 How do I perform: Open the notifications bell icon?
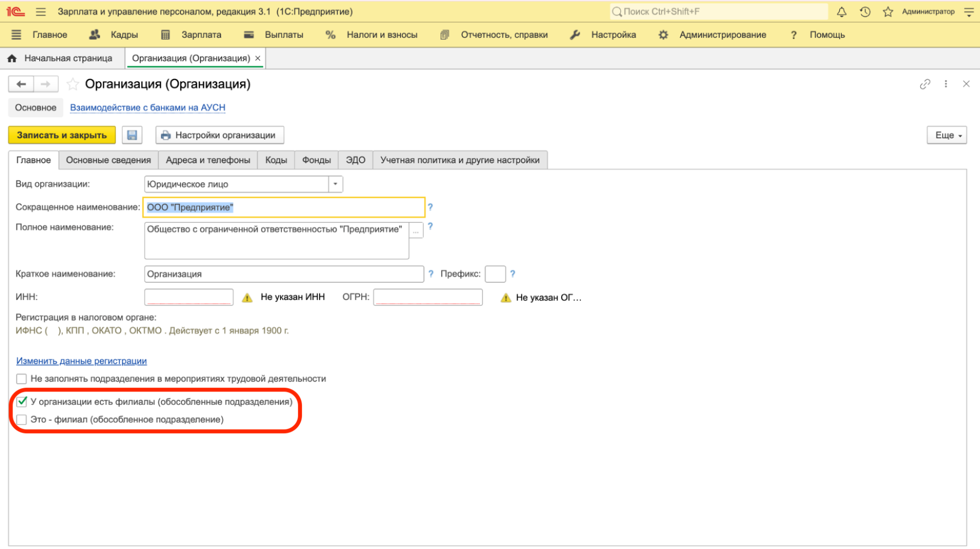[x=842, y=12]
